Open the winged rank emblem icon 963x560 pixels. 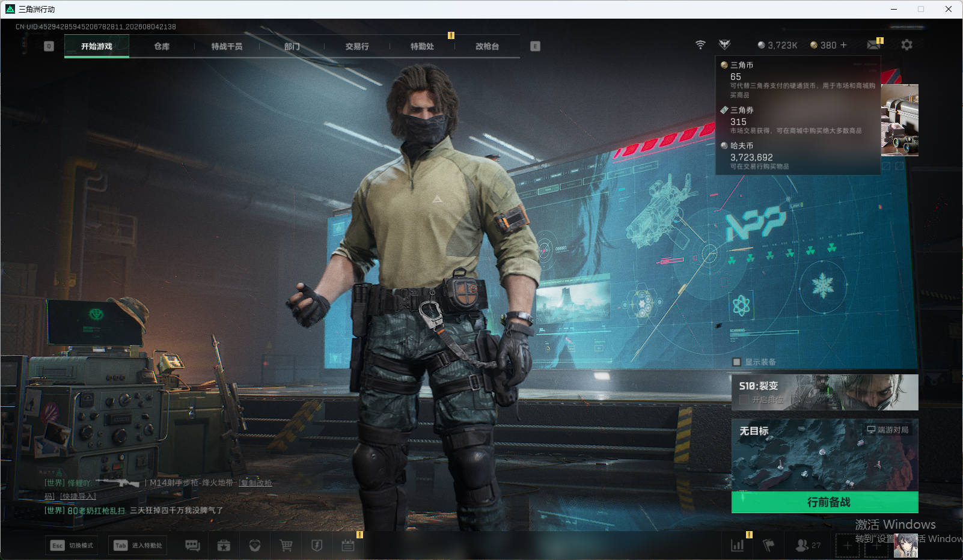pyautogui.click(x=724, y=45)
